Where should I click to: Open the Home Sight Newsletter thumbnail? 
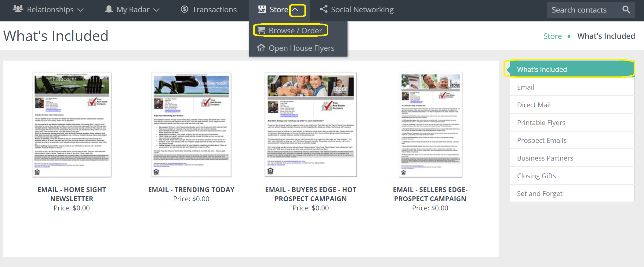[72, 125]
